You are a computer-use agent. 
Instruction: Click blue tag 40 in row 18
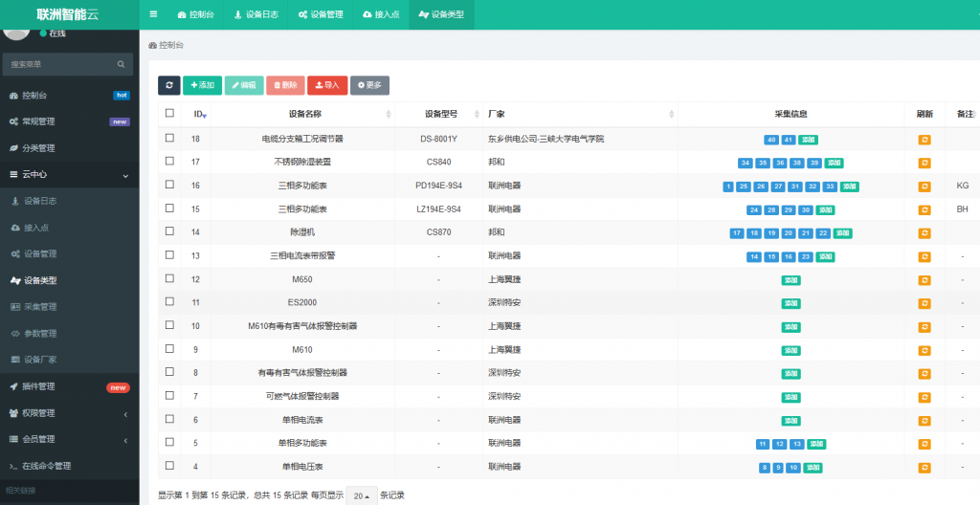pos(771,139)
